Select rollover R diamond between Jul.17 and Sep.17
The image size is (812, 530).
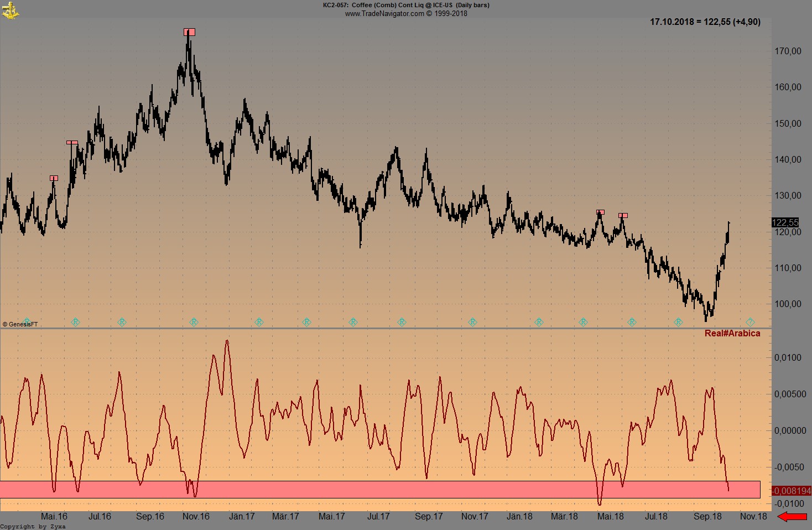click(402, 322)
